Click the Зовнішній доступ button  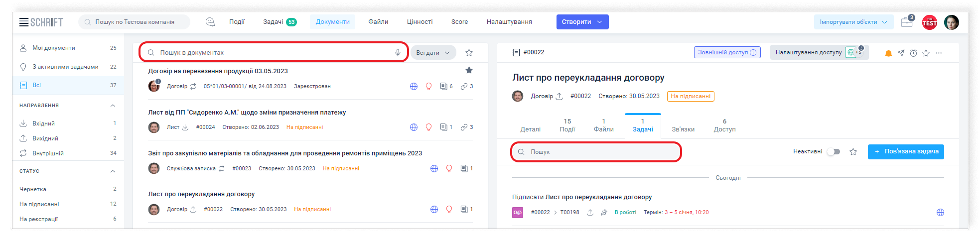tap(727, 52)
